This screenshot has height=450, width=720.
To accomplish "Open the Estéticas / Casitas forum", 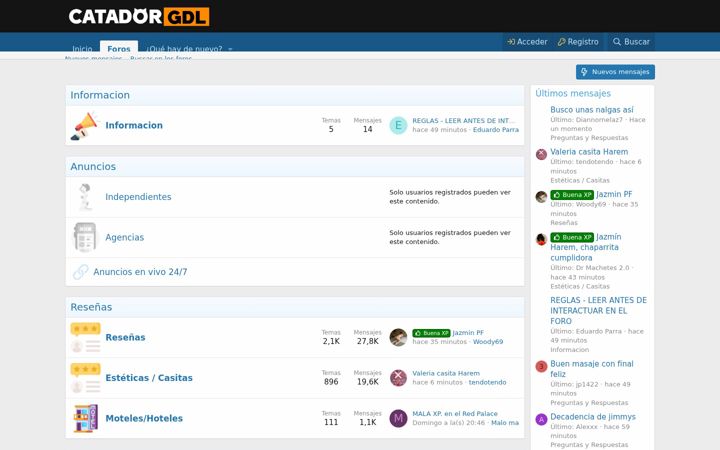I will [x=149, y=378].
